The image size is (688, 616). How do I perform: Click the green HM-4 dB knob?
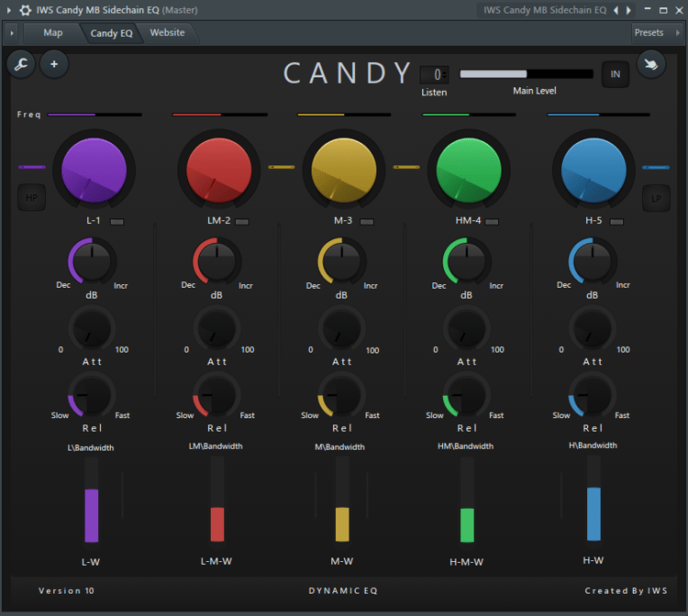point(467,261)
